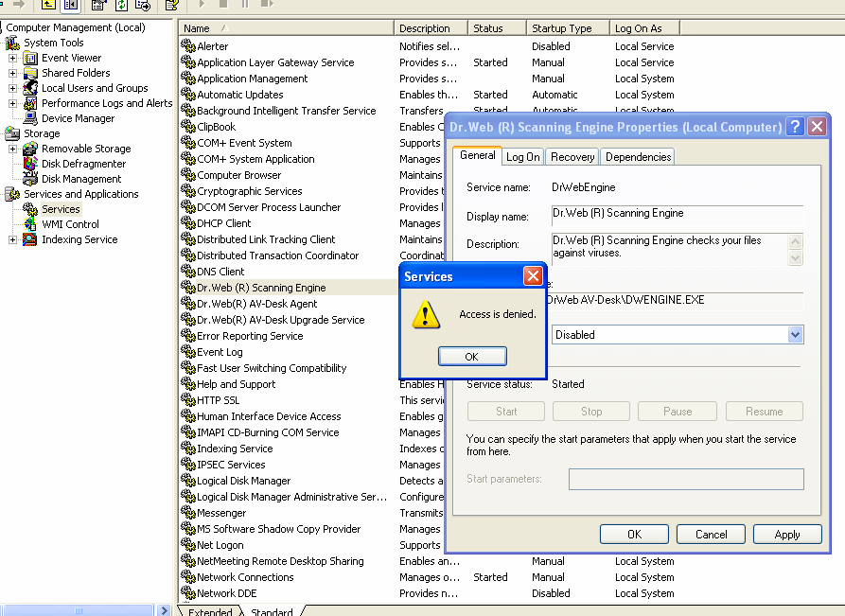This screenshot has width=845, height=616.
Task: Open Disk Defragmenter in the tree
Action: coord(83,164)
